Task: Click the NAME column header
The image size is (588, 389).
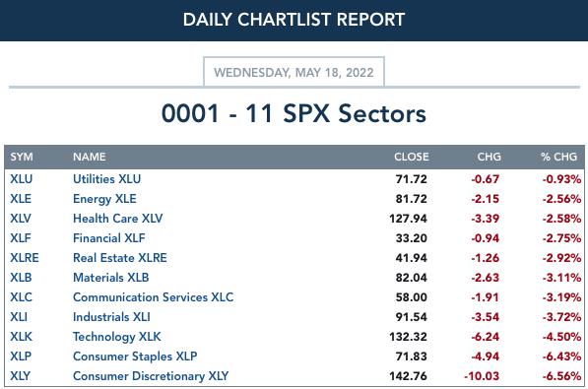Action: click(x=90, y=157)
